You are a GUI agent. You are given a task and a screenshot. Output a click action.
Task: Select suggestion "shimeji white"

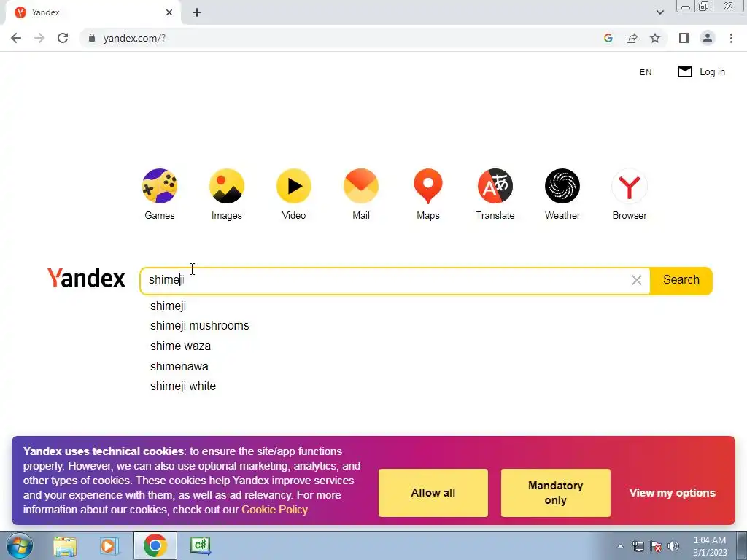[x=183, y=386]
